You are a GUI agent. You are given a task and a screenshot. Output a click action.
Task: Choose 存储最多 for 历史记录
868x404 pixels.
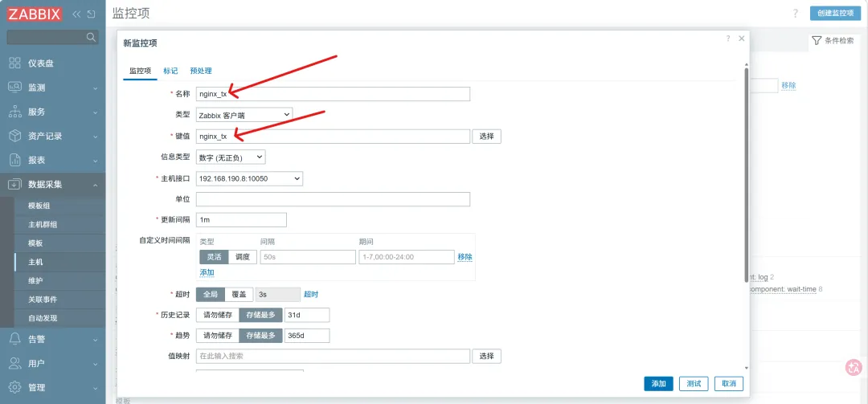click(260, 315)
